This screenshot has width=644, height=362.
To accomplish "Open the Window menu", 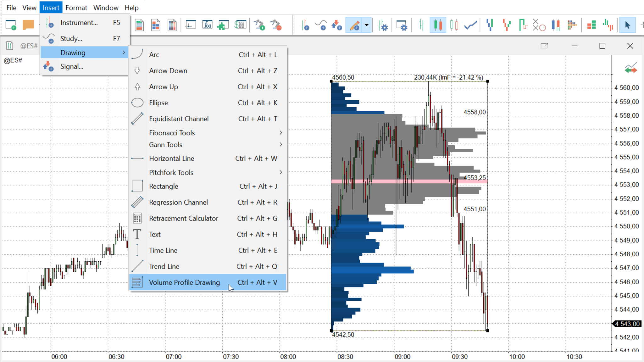I will tap(106, 8).
